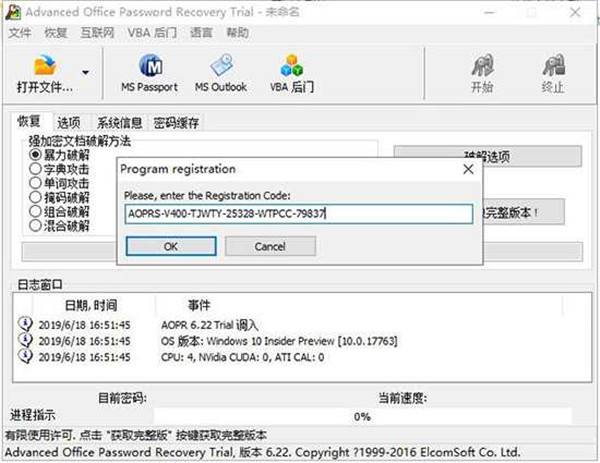Open the 互联网 menu
The height and width of the screenshot is (463, 600).
98,33
